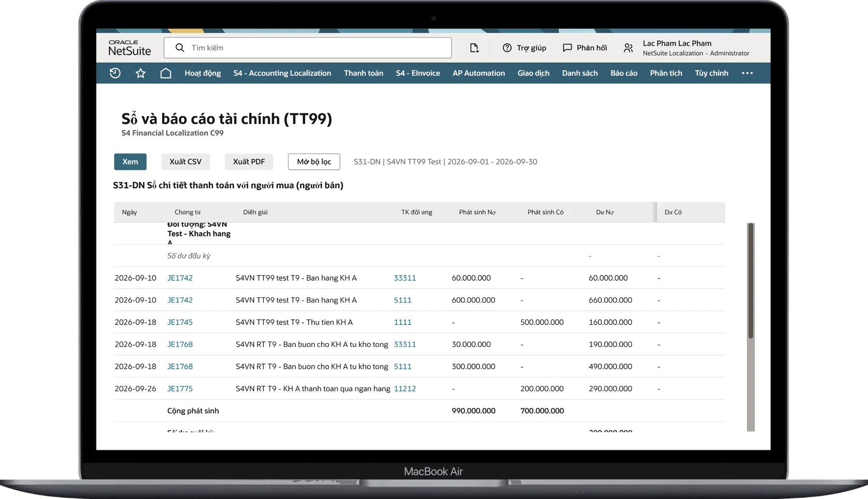Open JE1775 voucher link
Screen dimensions: 868x499
point(180,388)
